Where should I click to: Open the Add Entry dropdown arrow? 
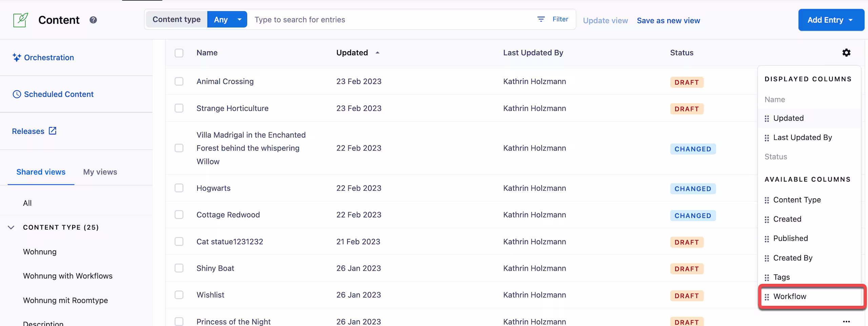pyautogui.click(x=851, y=20)
